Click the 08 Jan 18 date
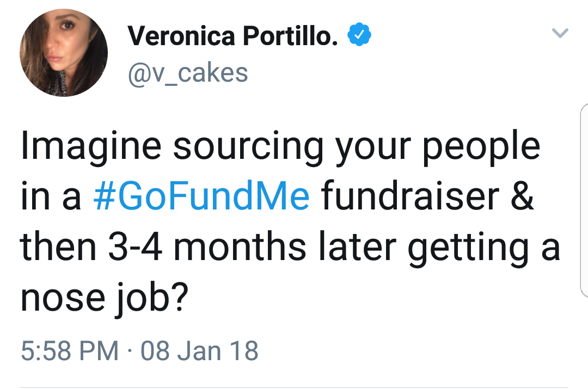588x389 pixels. pyautogui.click(x=199, y=351)
